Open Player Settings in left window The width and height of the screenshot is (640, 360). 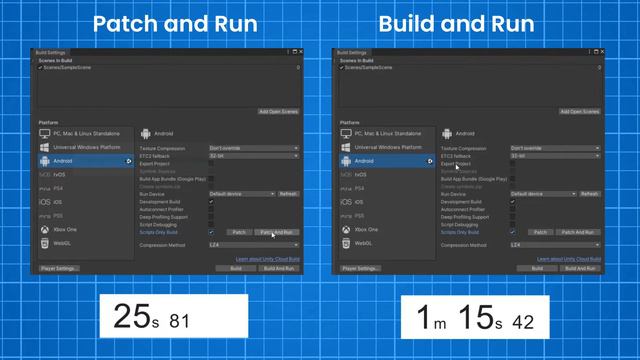59,269
